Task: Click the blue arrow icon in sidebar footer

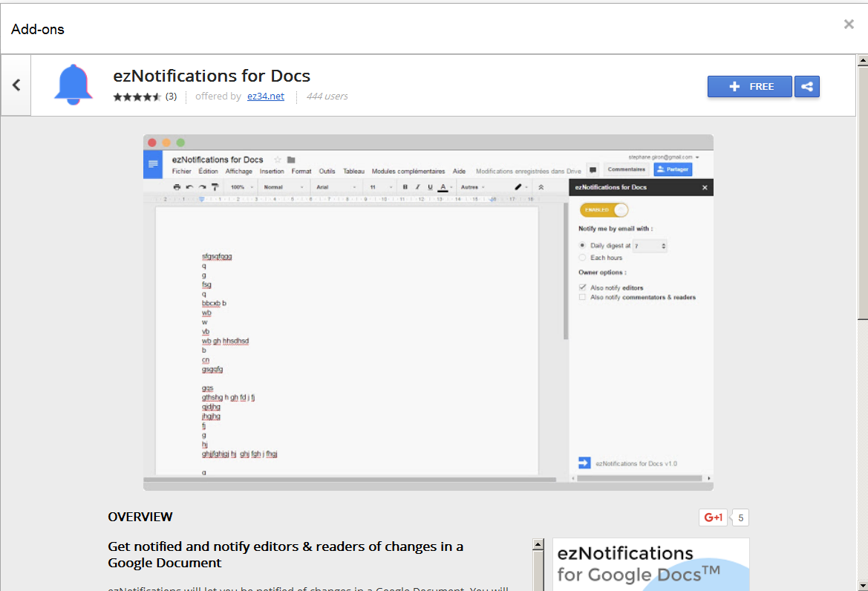Action: [x=584, y=463]
